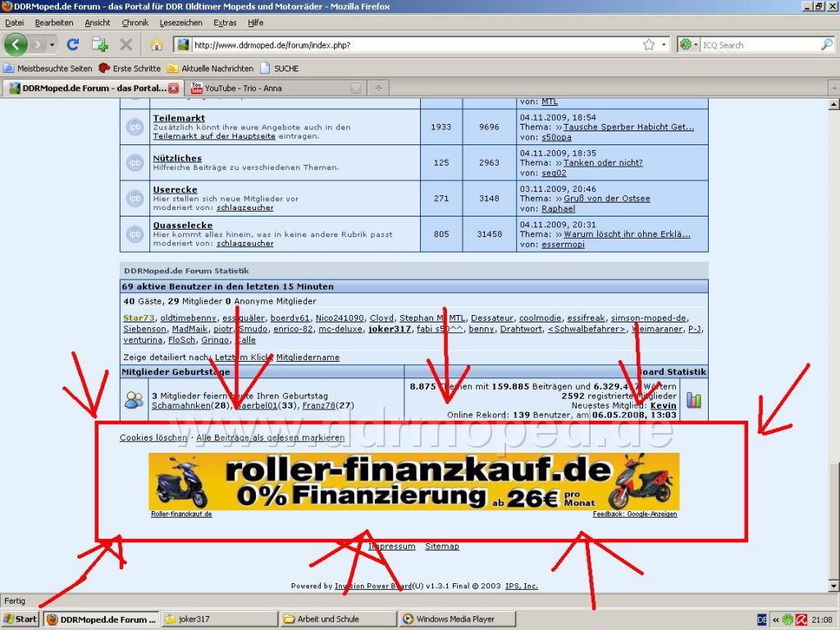Expand the address bar URL history dropdown
This screenshot has height=630, width=840.
(664, 45)
